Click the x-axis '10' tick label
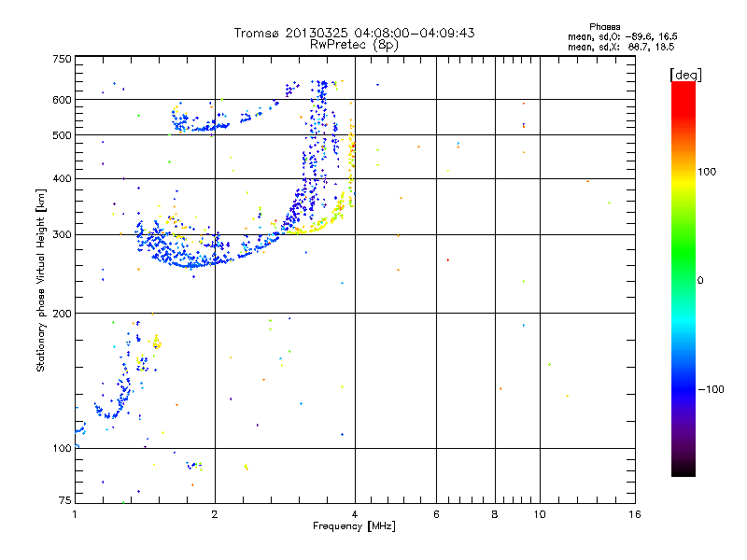 click(540, 514)
